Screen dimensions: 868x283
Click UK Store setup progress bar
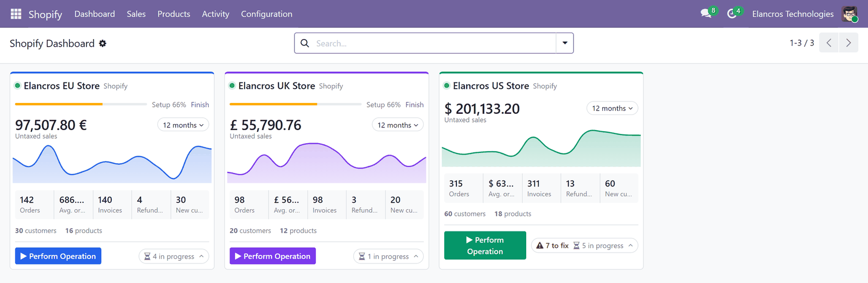coord(296,104)
